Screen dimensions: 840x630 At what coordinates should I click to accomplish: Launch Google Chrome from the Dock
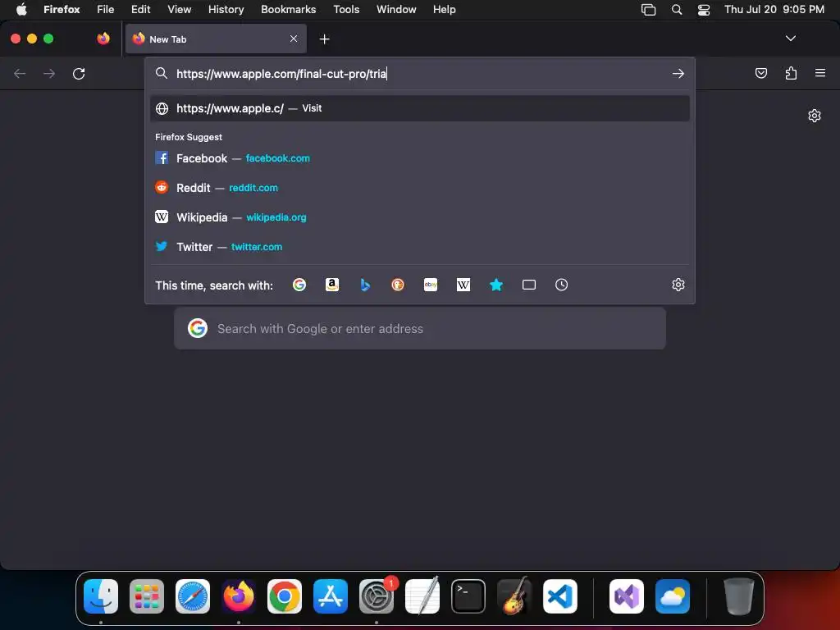285,596
